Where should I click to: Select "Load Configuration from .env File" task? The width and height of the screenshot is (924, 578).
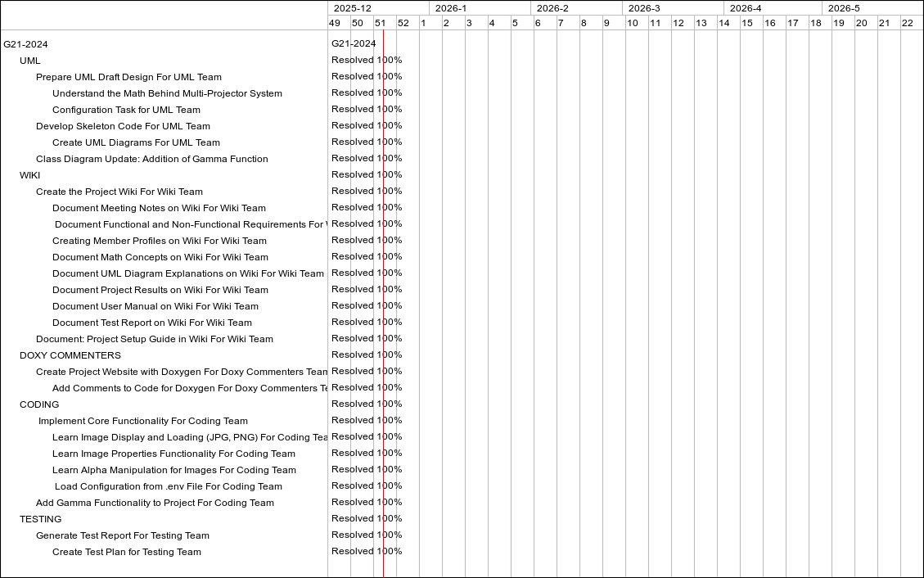click(168, 486)
